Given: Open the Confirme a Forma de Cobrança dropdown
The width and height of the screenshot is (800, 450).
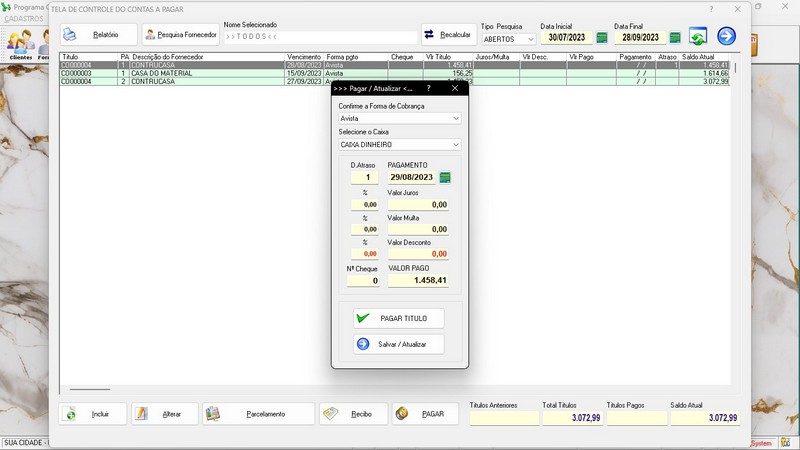Looking at the screenshot, I should (x=399, y=118).
